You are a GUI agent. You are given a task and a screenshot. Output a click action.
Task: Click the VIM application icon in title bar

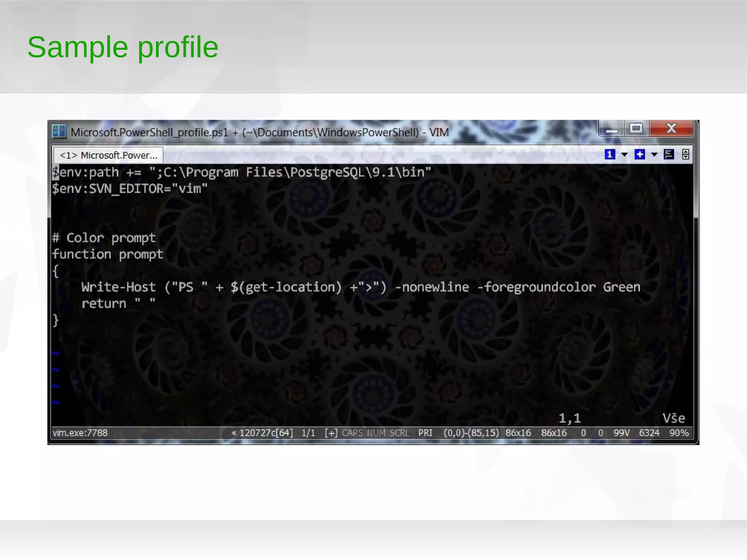pos(59,132)
